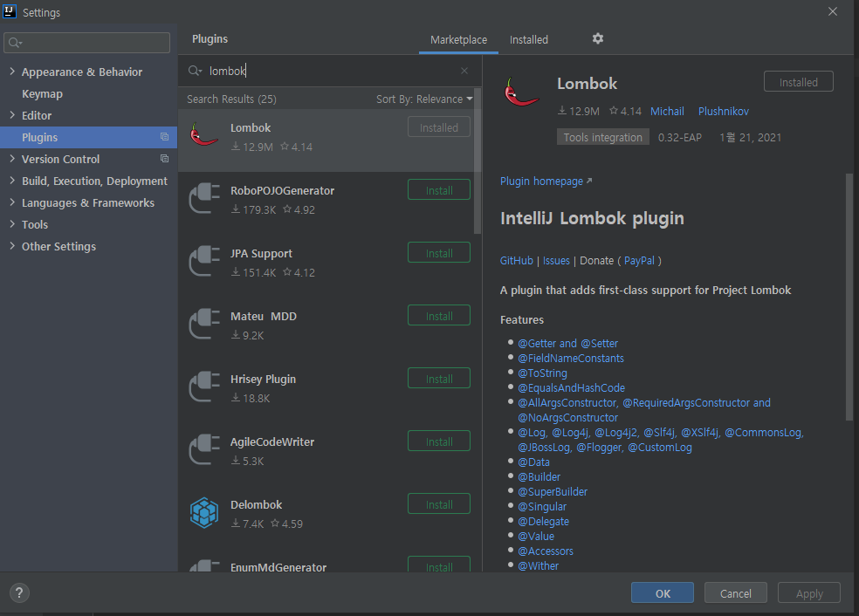Expand the Tools settings node

[x=12, y=224]
